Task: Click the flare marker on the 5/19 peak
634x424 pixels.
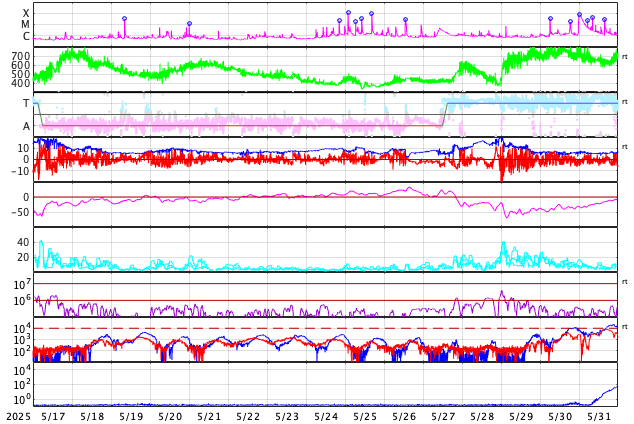Action: [x=125, y=19]
